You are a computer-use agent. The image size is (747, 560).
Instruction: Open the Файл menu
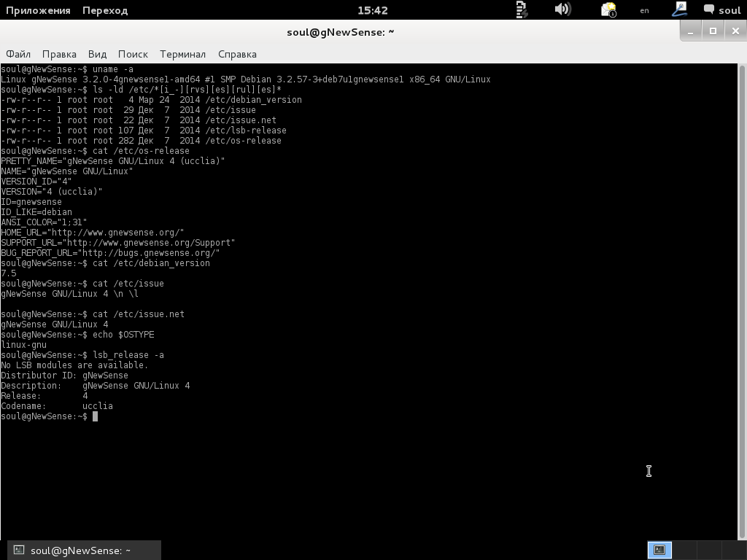pyautogui.click(x=18, y=54)
